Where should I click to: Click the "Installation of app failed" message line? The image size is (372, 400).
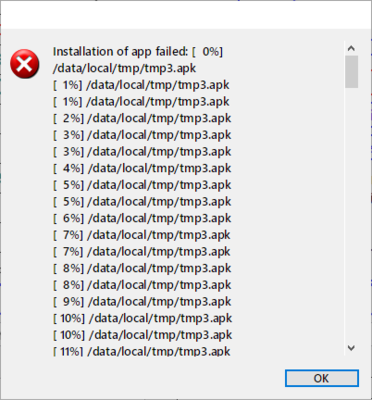click(x=138, y=52)
